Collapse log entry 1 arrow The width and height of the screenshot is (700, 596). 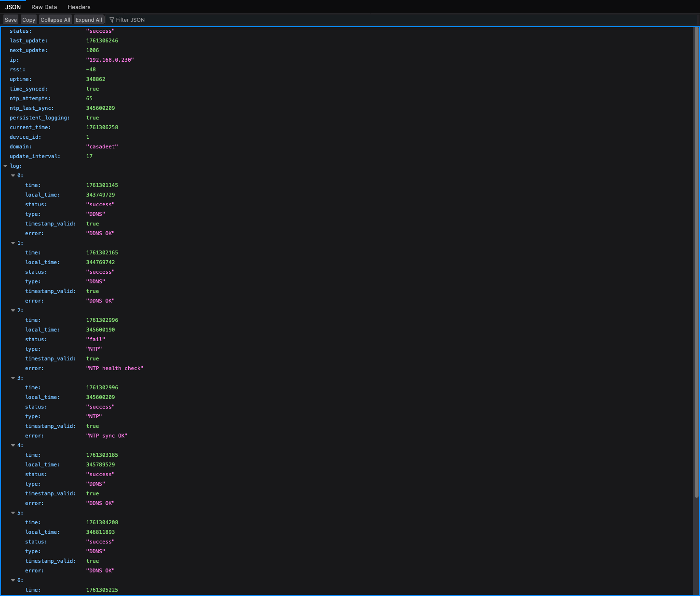pyautogui.click(x=13, y=243)
